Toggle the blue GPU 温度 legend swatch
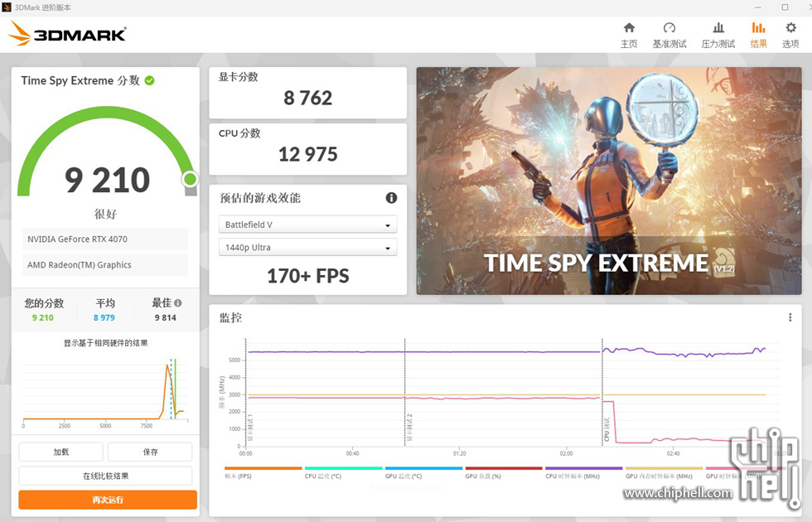The height and width of the screenshot is (522, 812). tap(423, 468)
